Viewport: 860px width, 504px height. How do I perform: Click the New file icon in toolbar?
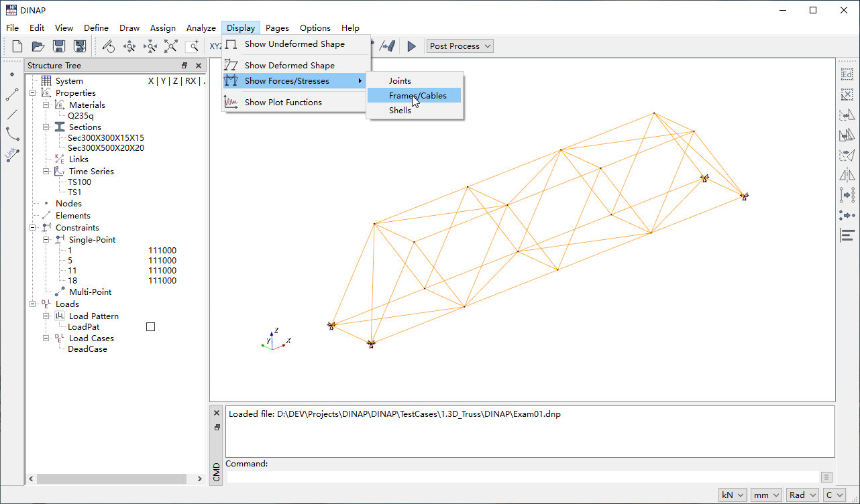(x=18, y=46)
